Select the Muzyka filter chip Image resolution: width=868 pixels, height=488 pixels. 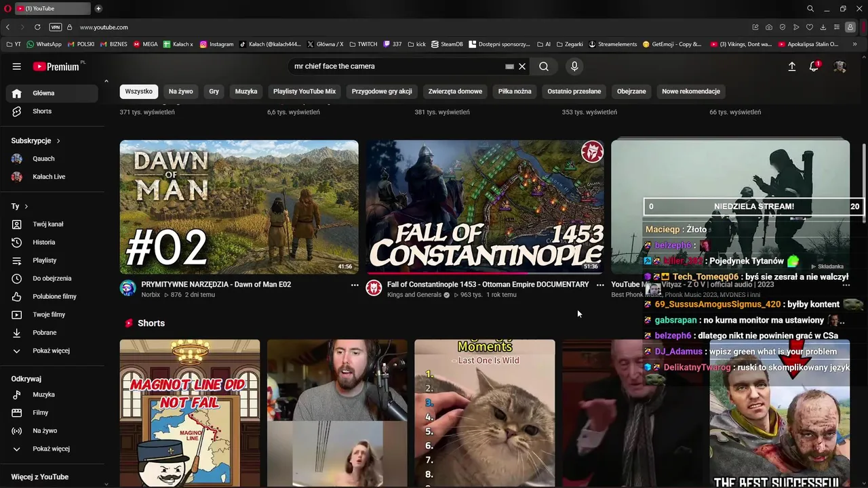tap(246, 91)
